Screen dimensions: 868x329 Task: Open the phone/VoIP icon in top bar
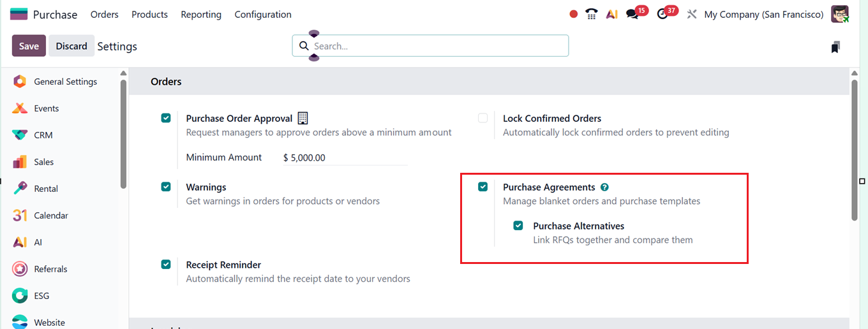[592, 14]
